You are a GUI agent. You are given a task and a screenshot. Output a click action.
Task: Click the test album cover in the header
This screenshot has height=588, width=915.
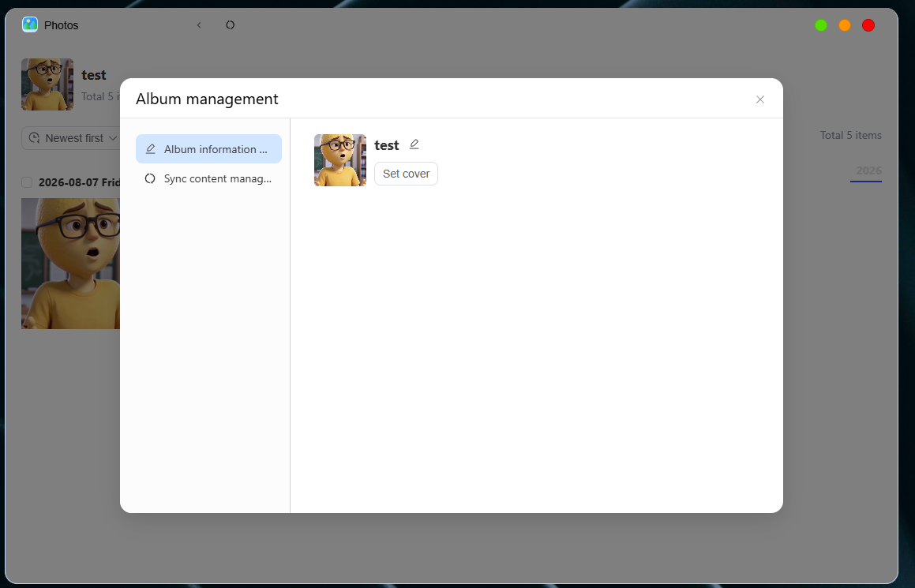(47, 84)
